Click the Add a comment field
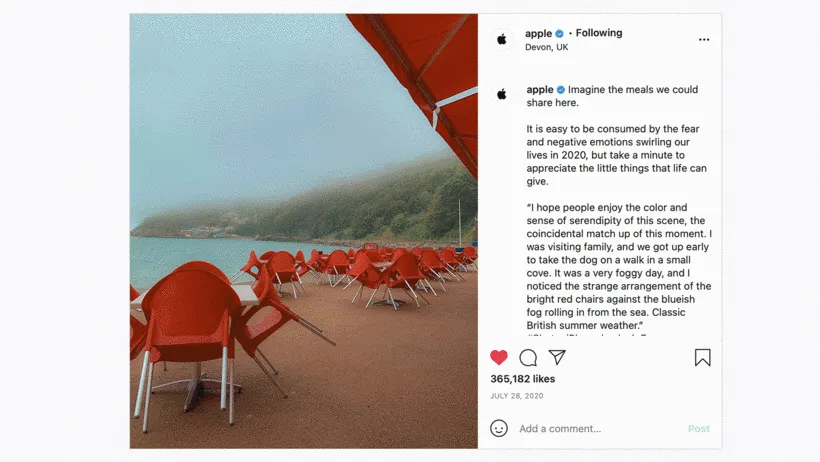820x462 pixels. [598, 429]
